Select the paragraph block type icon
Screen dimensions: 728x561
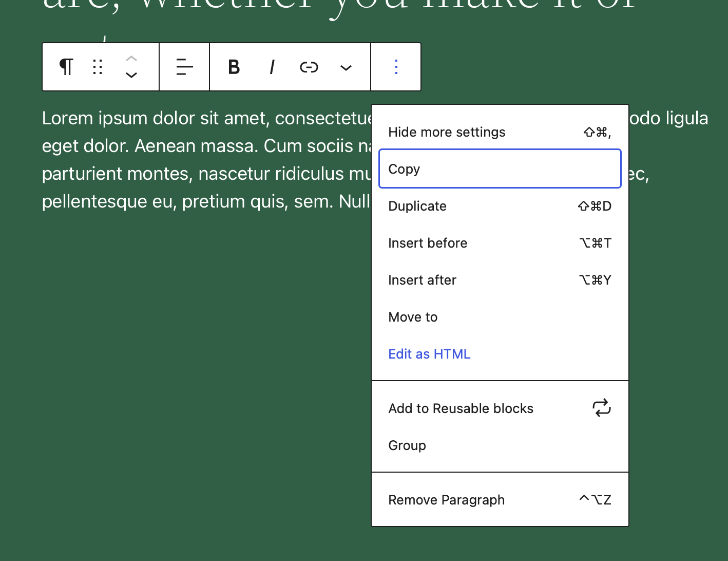(66, 67)
